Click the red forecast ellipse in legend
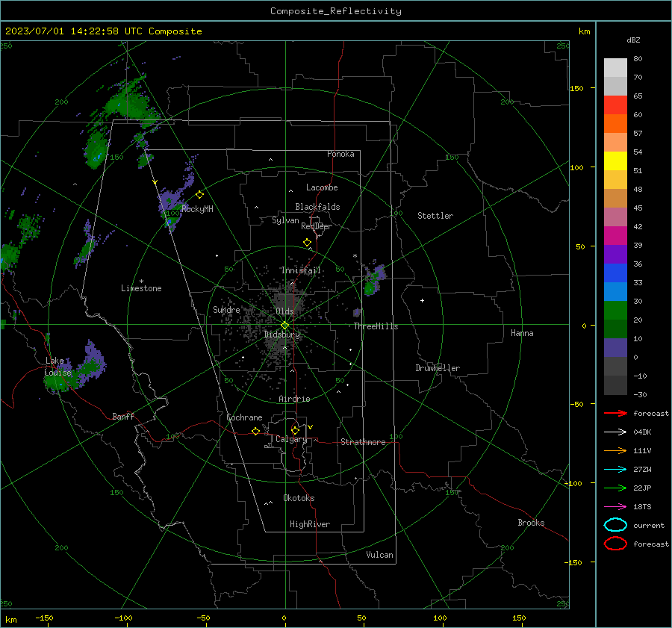The height and width of the screenshot is (628, 672). [615, 544]
